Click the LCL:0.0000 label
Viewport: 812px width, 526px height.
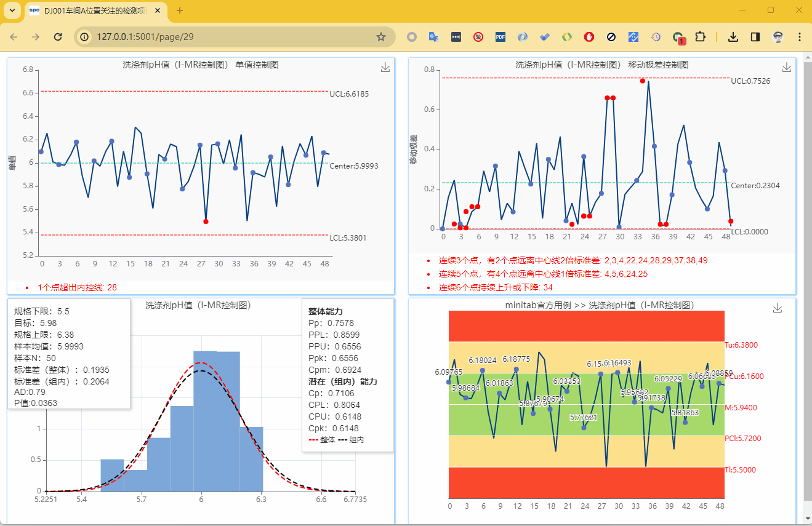(x=750, y=231)
